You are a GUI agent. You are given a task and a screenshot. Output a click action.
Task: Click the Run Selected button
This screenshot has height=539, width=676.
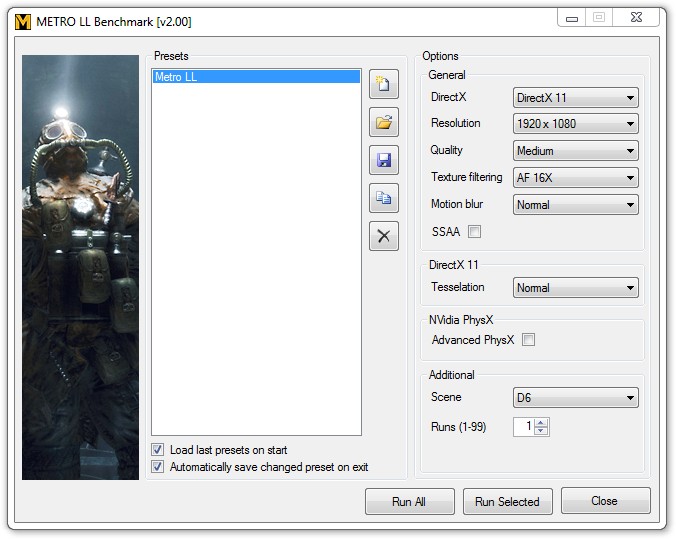coord(507,501)
